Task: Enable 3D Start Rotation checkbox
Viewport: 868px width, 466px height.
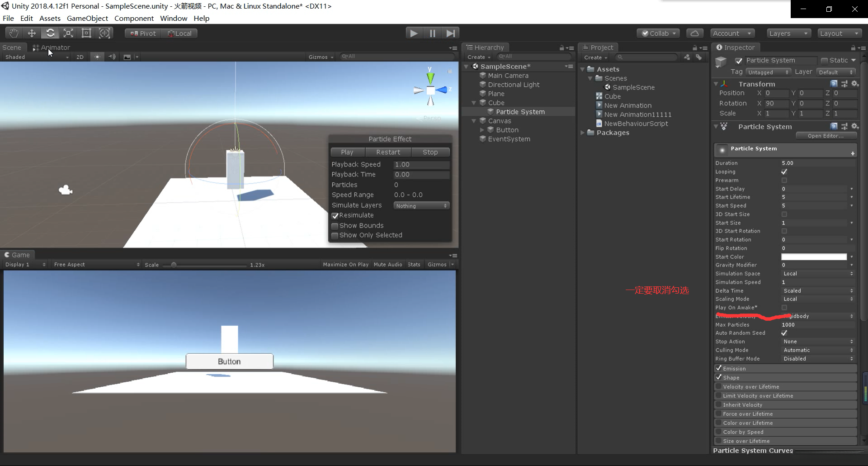Action: [784, 231]
